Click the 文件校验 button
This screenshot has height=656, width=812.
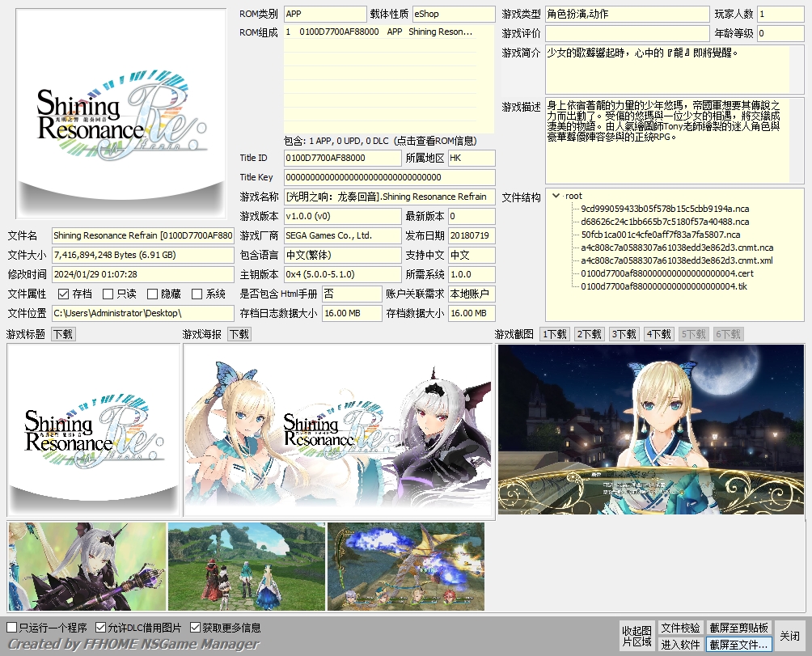pyautogui.click(x=680, y=628)
